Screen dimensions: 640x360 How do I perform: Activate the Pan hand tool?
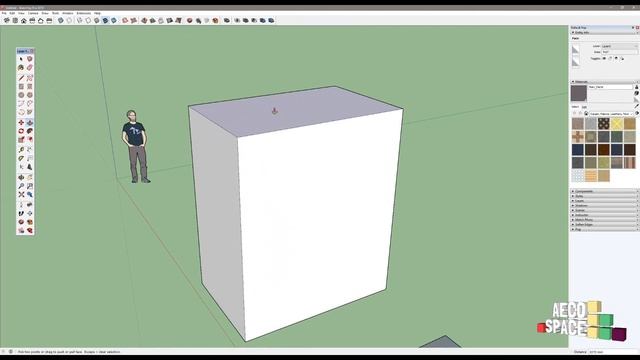tap(30, 178)
